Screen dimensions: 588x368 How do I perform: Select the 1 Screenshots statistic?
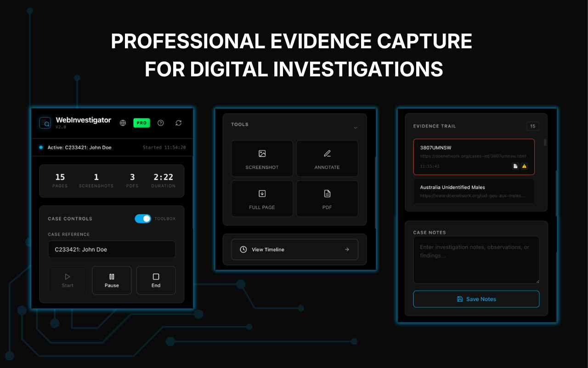pyautogui.click(x=96, y=180)
